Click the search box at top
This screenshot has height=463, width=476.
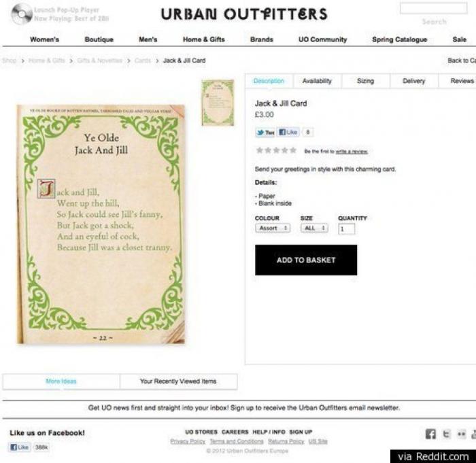[433, 8]
